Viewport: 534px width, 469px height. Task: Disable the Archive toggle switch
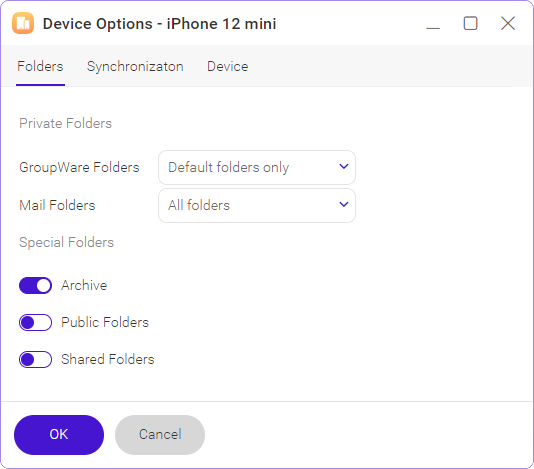[35, 285]
